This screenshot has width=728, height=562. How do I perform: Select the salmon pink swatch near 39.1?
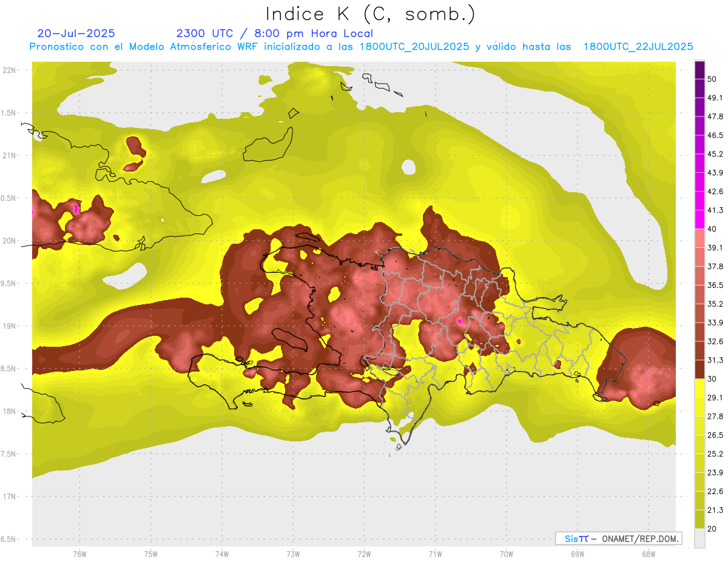click(699, 238)
